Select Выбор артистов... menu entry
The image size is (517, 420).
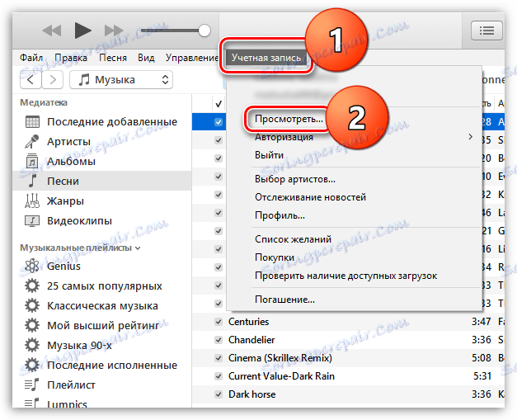pyautogui.click(x=294, y=179)
